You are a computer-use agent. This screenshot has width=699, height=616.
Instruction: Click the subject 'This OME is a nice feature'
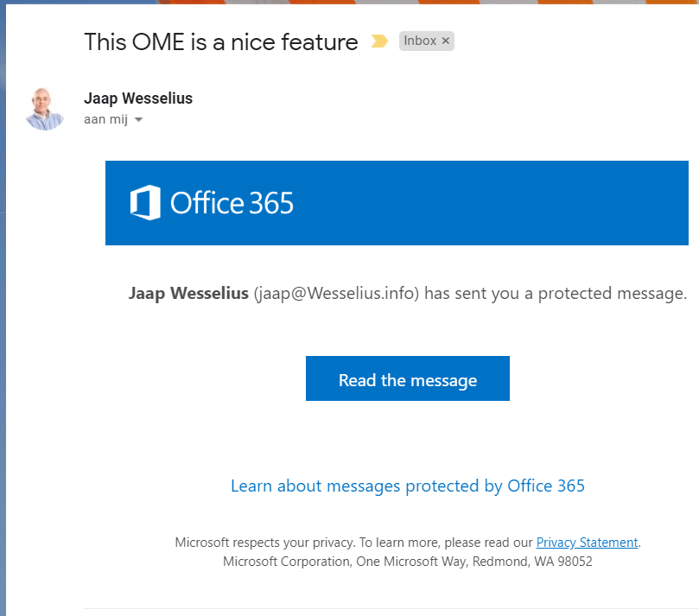click(x=221, y=41)
